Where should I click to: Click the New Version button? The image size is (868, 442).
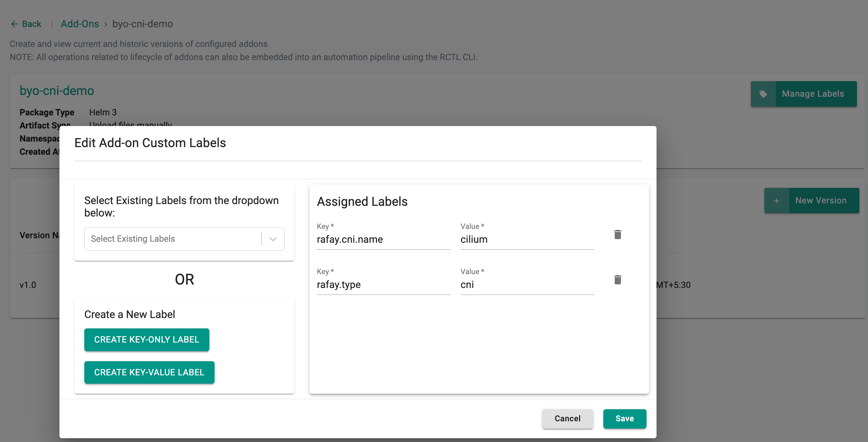click(x=821, y=201)
